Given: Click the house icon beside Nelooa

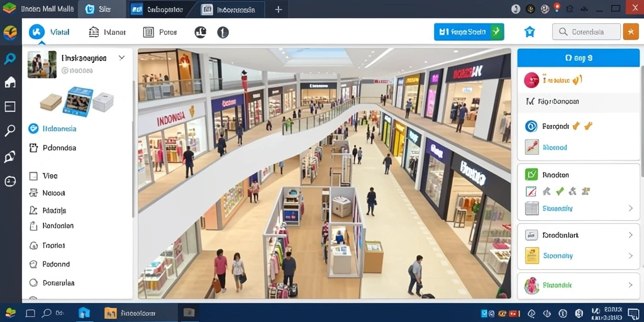Looking at the screenshot, I should 34,192.
